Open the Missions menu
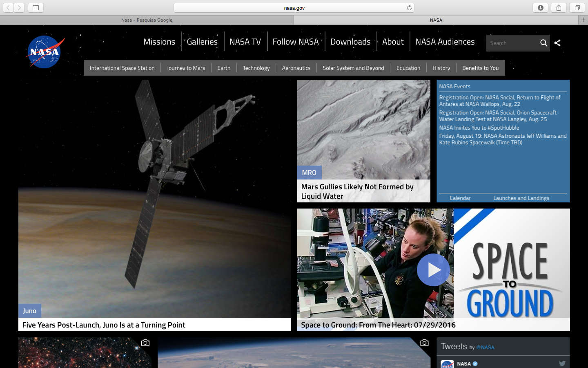 pos(159,42)
